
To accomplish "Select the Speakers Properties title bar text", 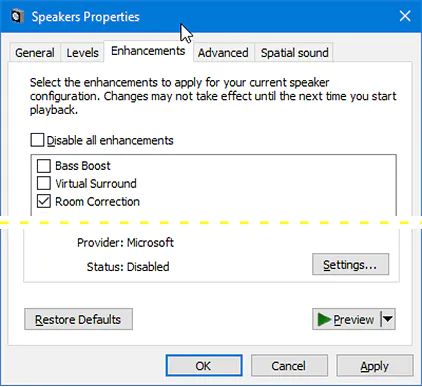I will pyautogui.click(x=85, y=17).
